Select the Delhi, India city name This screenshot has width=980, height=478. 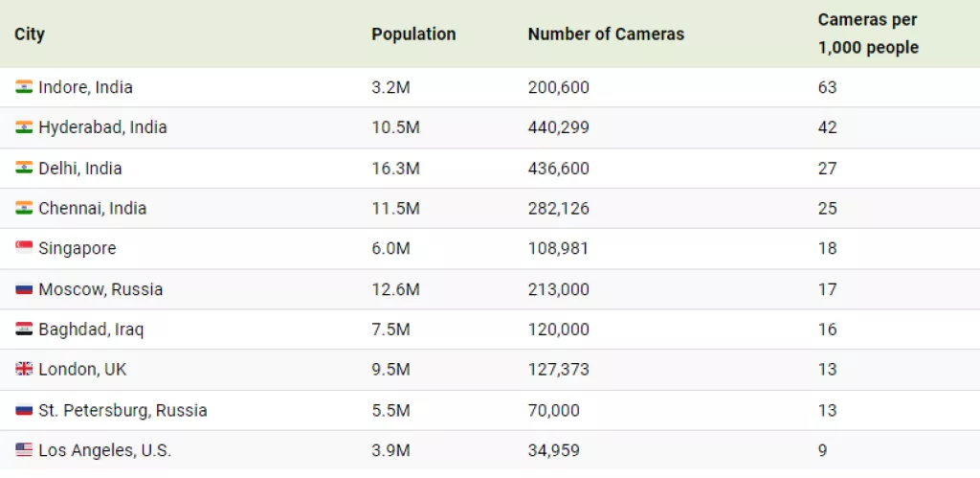80,169
